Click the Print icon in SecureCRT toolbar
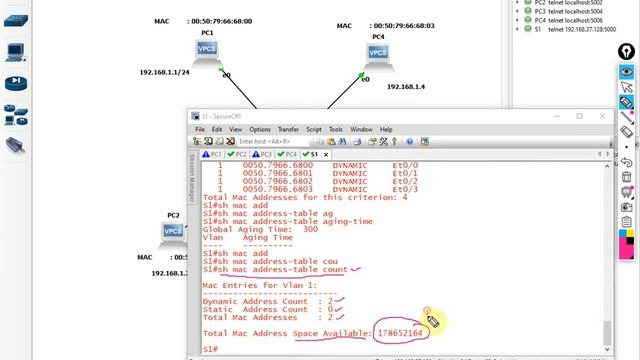 pyautogui.click(x=357, y=141)
